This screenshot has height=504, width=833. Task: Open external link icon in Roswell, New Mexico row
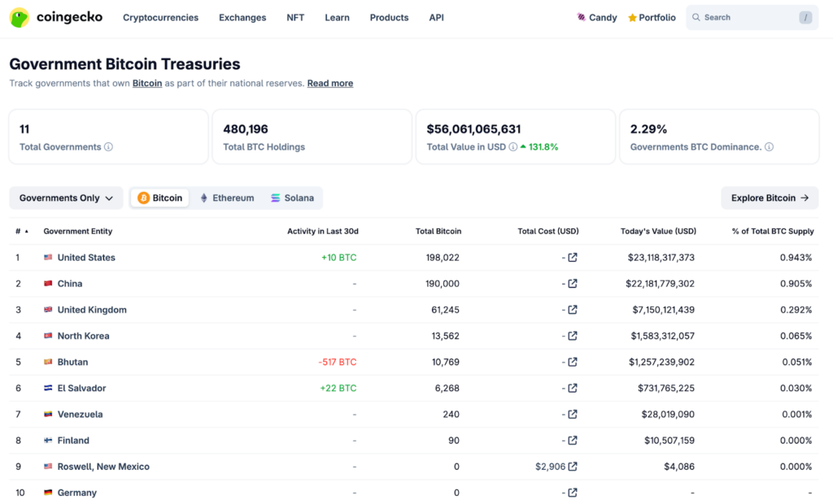[x=573, y=467]
